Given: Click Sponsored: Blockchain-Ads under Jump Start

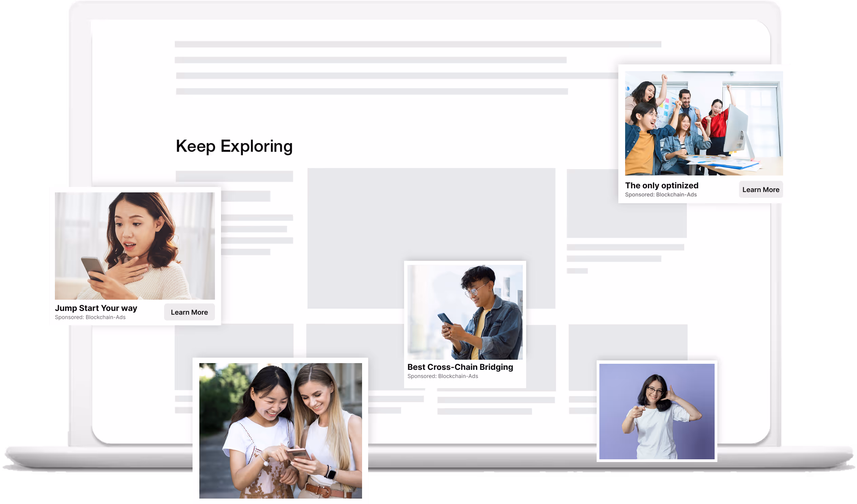Looking at the screenshot, I should [90, 317].
